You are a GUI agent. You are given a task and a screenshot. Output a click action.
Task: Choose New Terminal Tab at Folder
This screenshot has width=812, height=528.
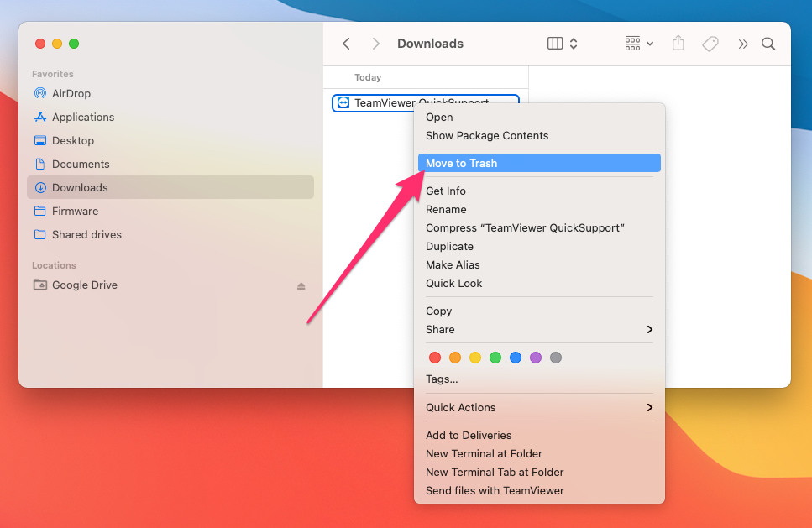[x=539, y=473]
